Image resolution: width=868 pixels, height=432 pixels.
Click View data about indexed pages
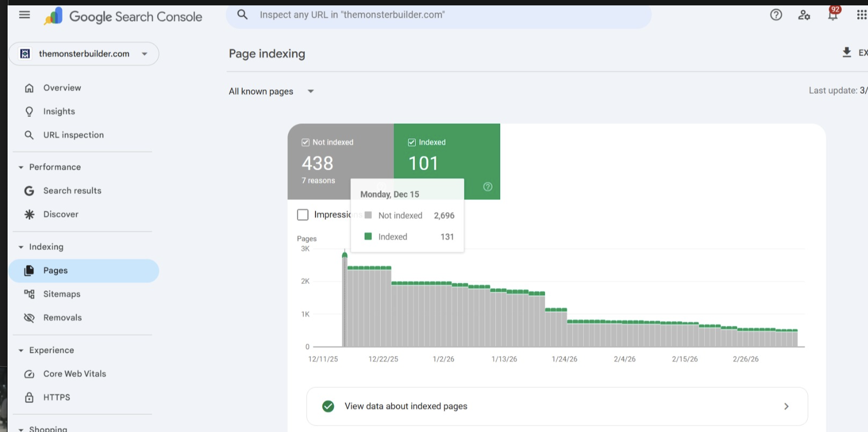point(557,406)
